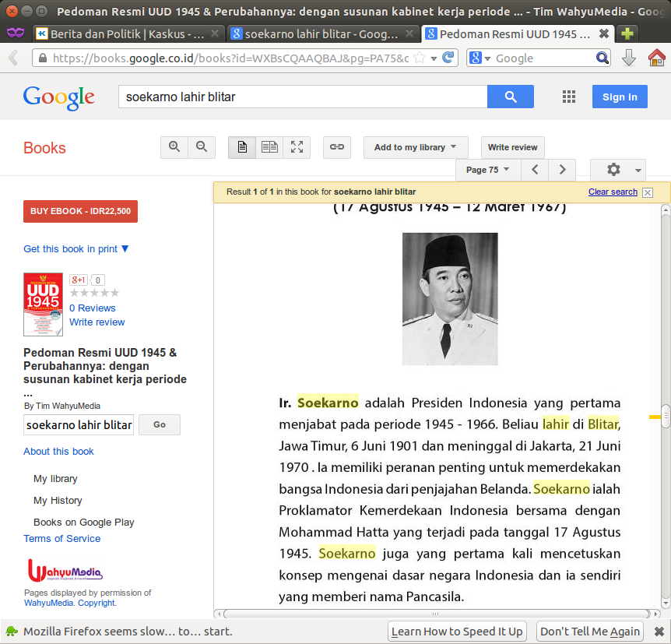Screen dimensions: 671x644
Task: Expand Get this book in print
Action: [x=76, y=248]
